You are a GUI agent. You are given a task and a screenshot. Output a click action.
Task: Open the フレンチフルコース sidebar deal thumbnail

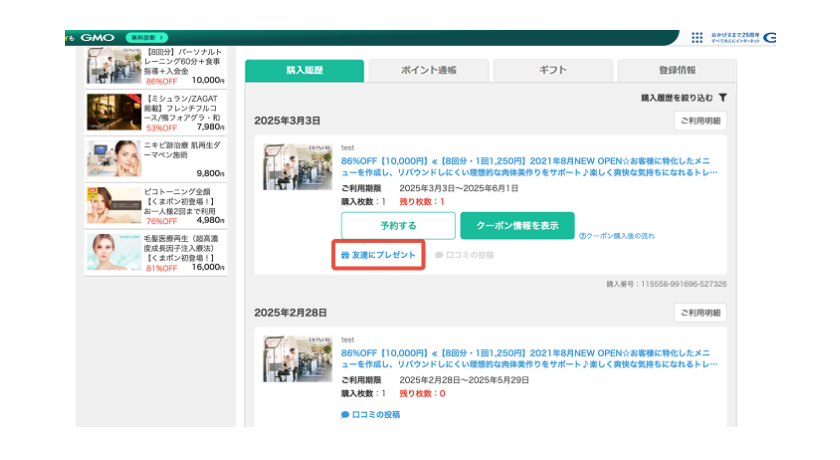[x=114, y=112]
